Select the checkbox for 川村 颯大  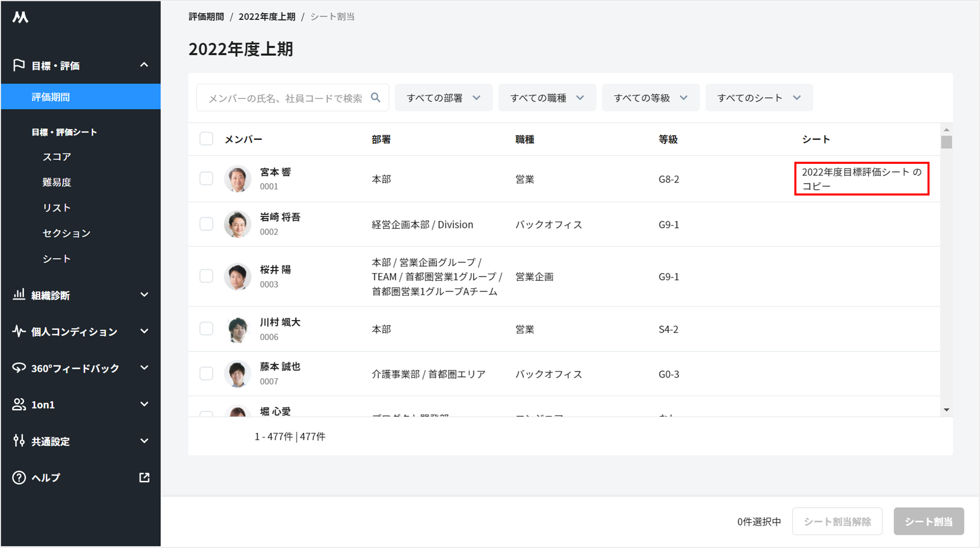point(206,329)
